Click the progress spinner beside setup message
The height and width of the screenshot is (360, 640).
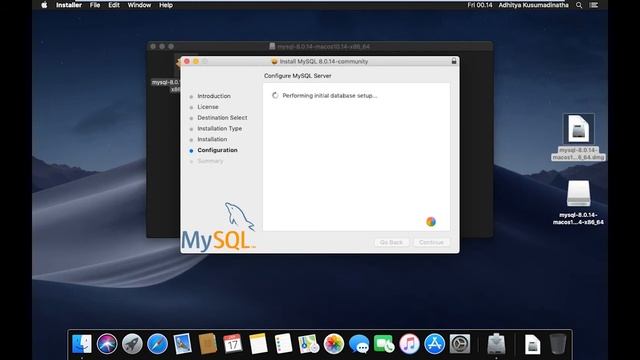pos(275,96)
